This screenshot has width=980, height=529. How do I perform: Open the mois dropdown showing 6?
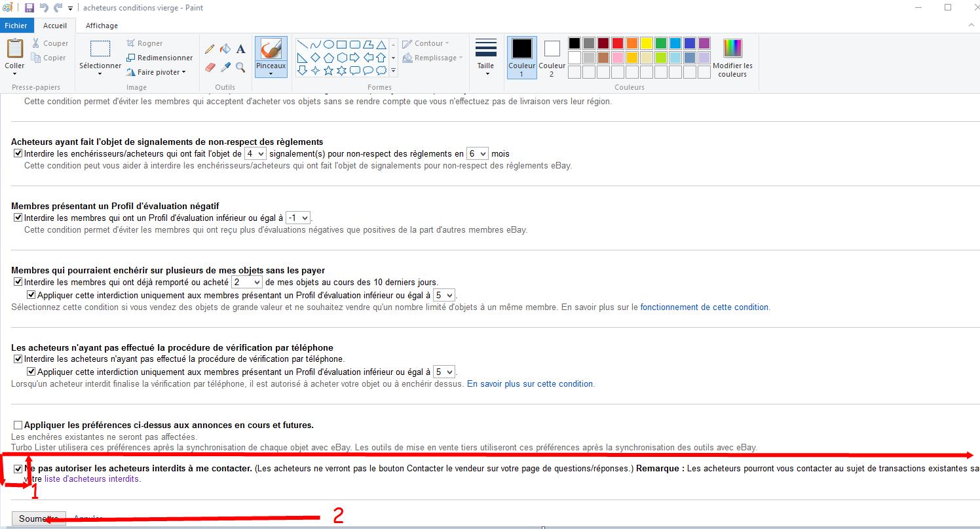(x=478, y=153)
